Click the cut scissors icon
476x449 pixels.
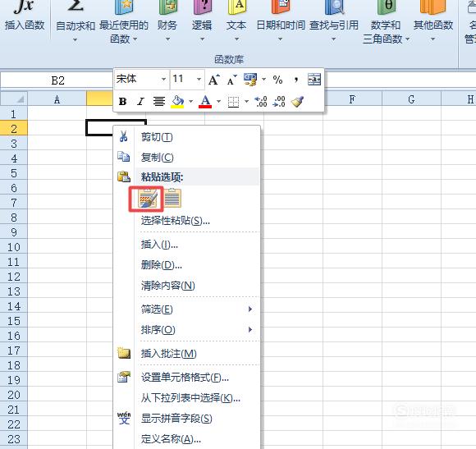[124, 137]
